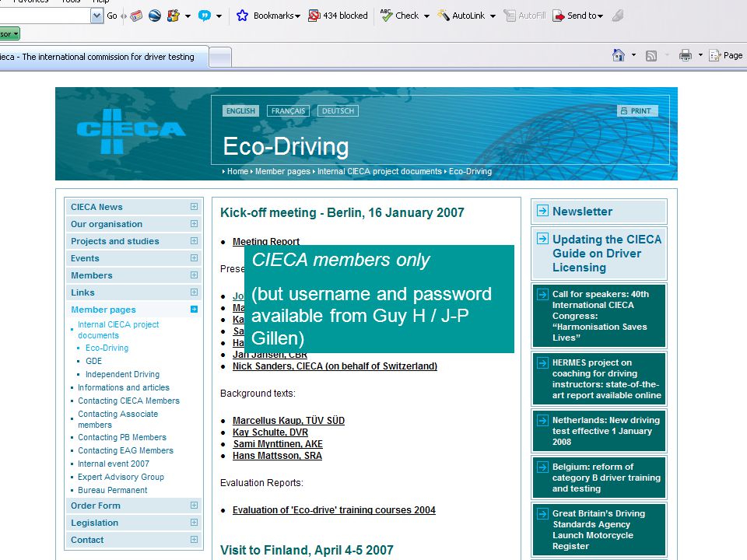Viewport: 747px width, 560px height.
Task: Open the Page menu
Action: click(725, 55)
